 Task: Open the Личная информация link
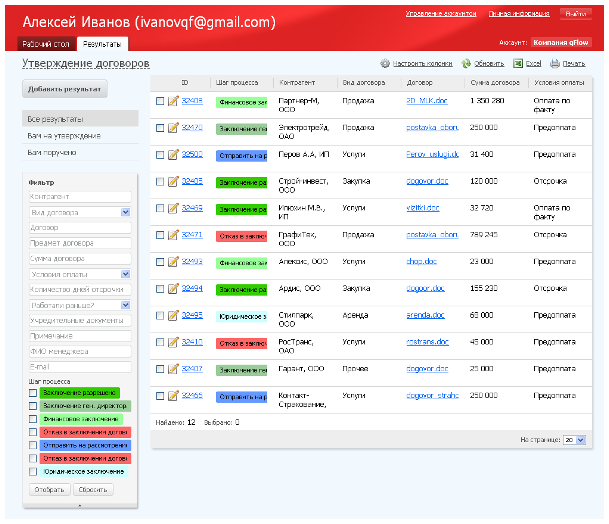tap(519, 14)
